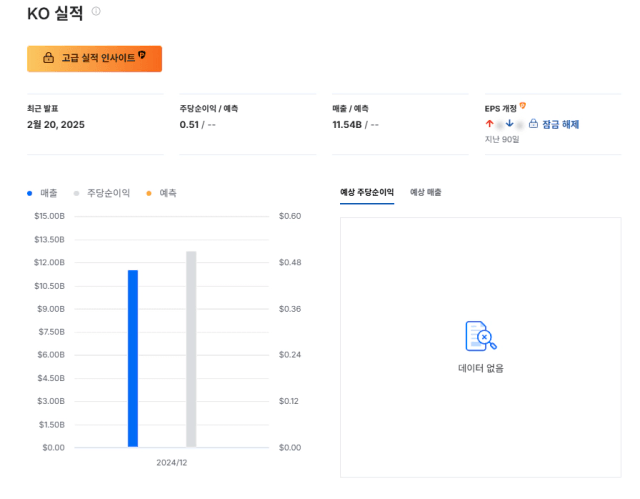Click the orange badge beside EPS 개정
The width and height of the screenshot is (640, 499).
pos(522,106)
